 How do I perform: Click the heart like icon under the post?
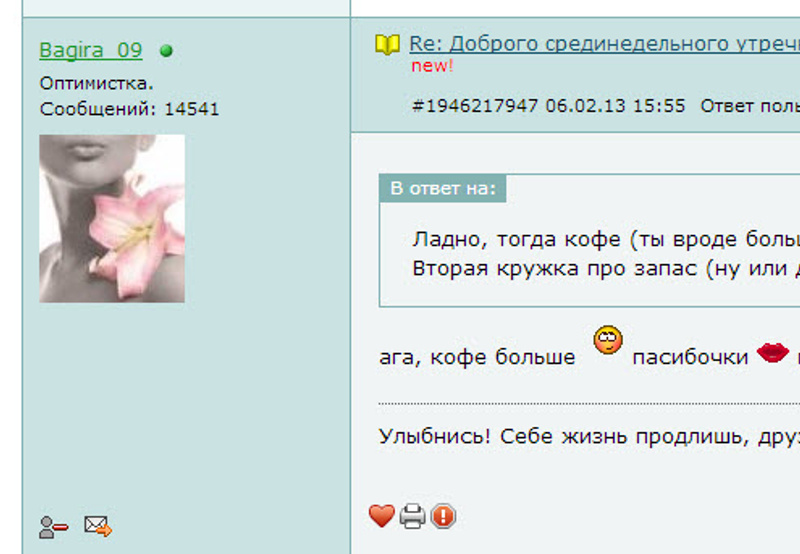point(382,516)
